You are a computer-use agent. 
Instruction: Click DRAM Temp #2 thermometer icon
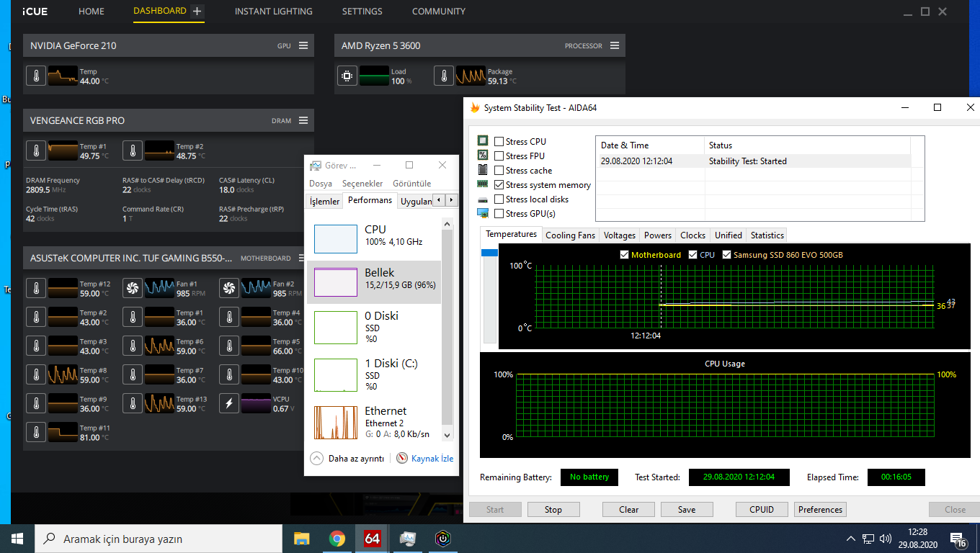(x=133, y=150)
